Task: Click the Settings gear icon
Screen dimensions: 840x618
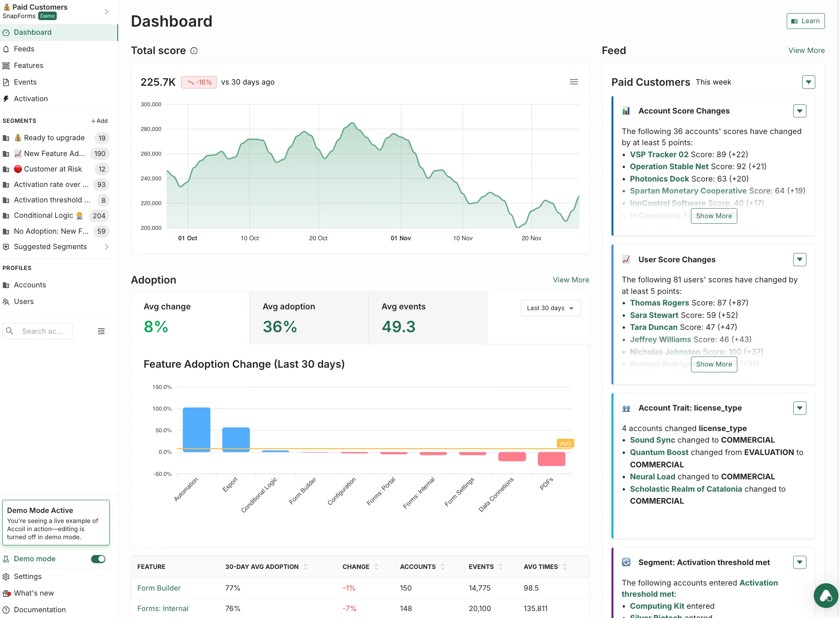Action: [6, 576]
